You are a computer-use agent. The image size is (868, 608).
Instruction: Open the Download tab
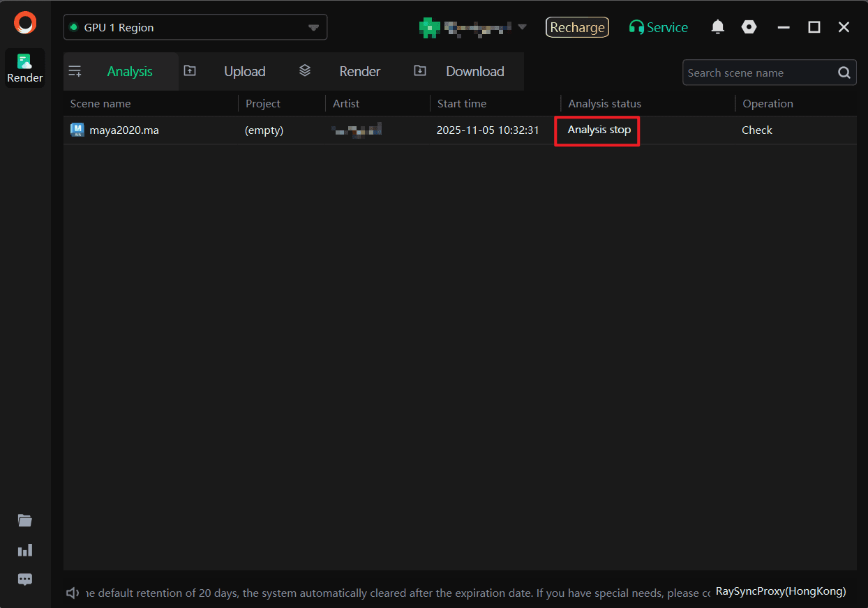click(x=474, y=71)
